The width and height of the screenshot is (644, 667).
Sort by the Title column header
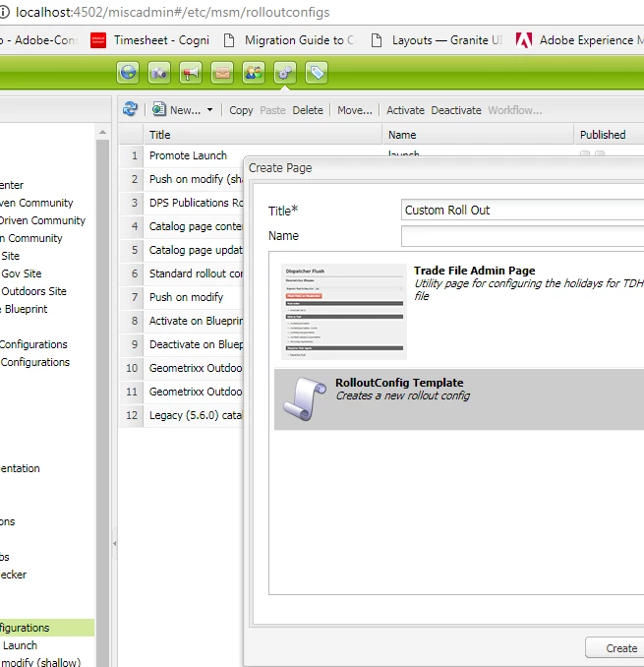(263, 135)
